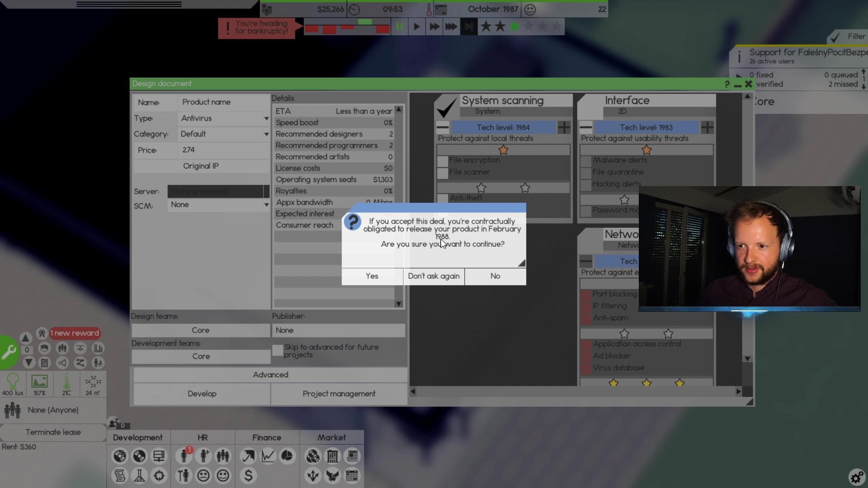Click the Develop button
The width and height of the screenshot is (868, 488).
click(202, 394)
